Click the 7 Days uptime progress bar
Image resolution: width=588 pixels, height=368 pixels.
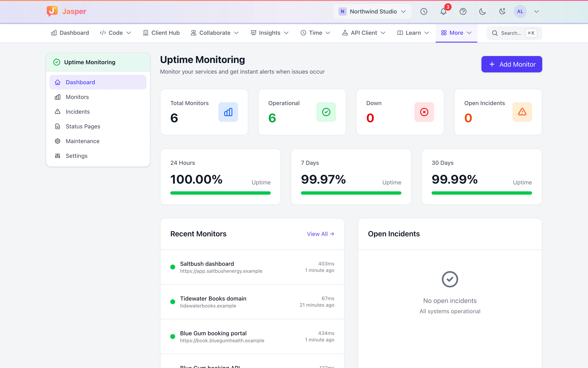(351, 193)
